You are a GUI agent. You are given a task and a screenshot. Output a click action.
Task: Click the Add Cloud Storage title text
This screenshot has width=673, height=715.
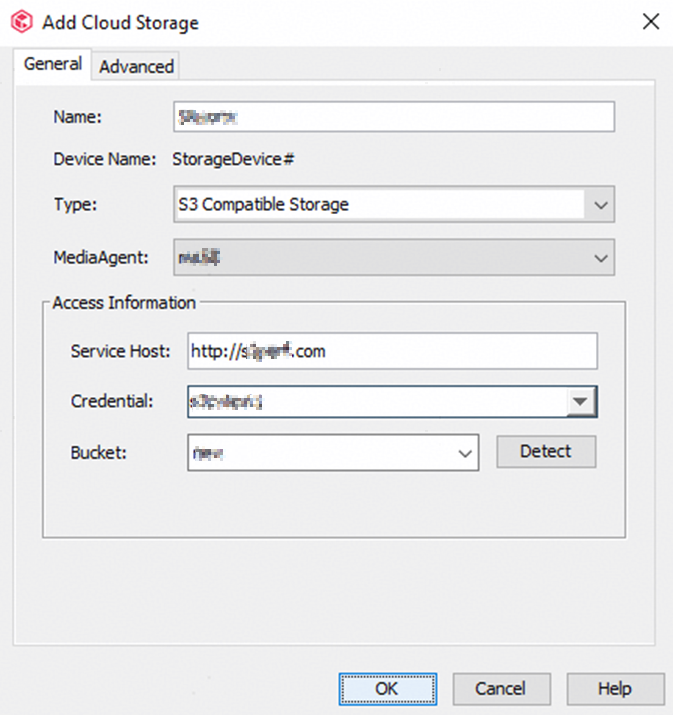click(120, 22)
